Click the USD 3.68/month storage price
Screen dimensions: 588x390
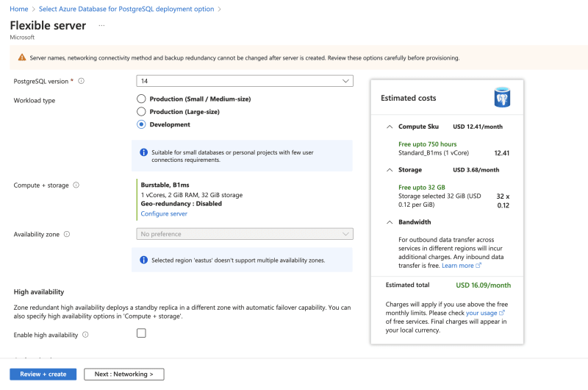[x=476, y=170]
